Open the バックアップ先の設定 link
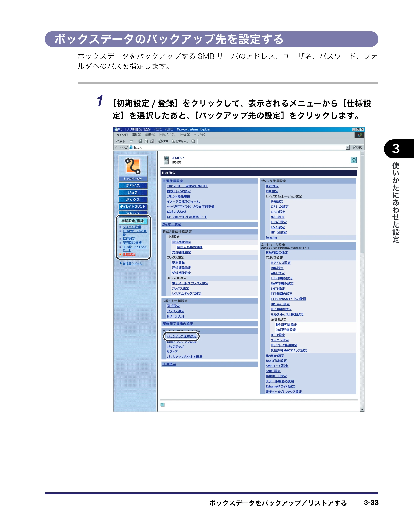The width and height of the screenshot is (414, 532). (182, 336)
